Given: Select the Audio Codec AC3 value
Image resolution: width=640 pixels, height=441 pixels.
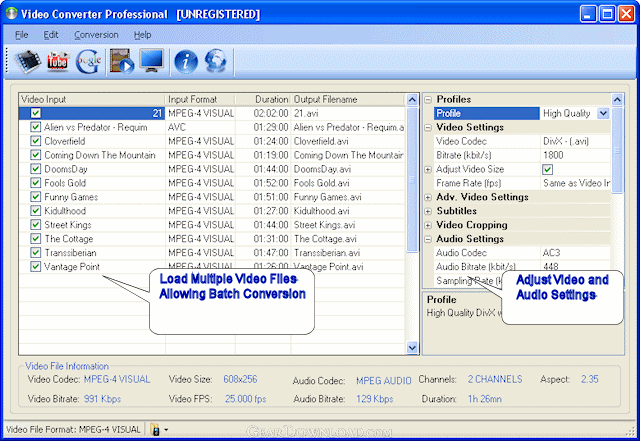Looking at the screenshot, I should (576, 253).
